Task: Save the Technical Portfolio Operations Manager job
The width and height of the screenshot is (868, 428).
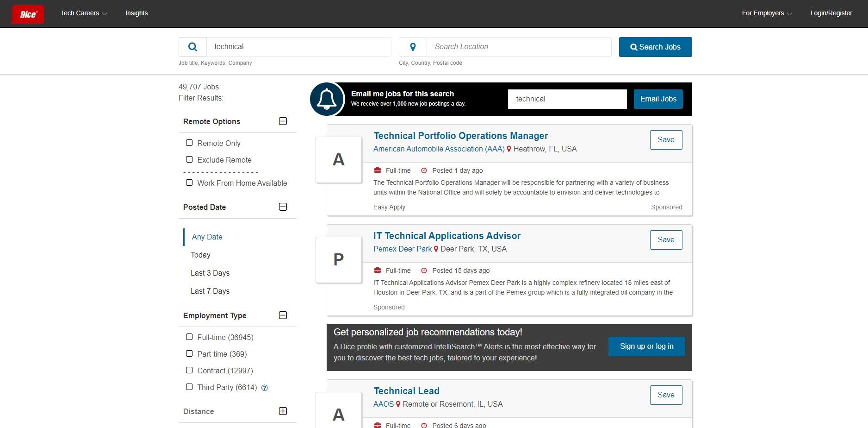Action: (x=666, y=140)
